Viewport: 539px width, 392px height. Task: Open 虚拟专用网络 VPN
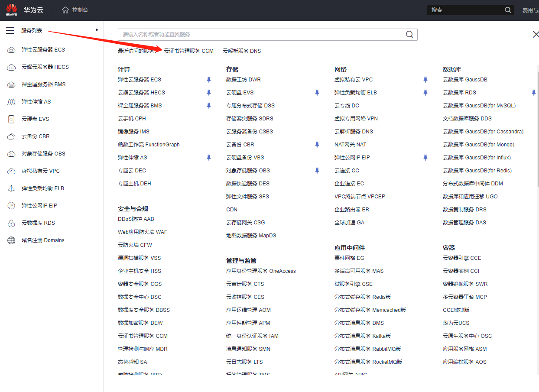[356, 119]
